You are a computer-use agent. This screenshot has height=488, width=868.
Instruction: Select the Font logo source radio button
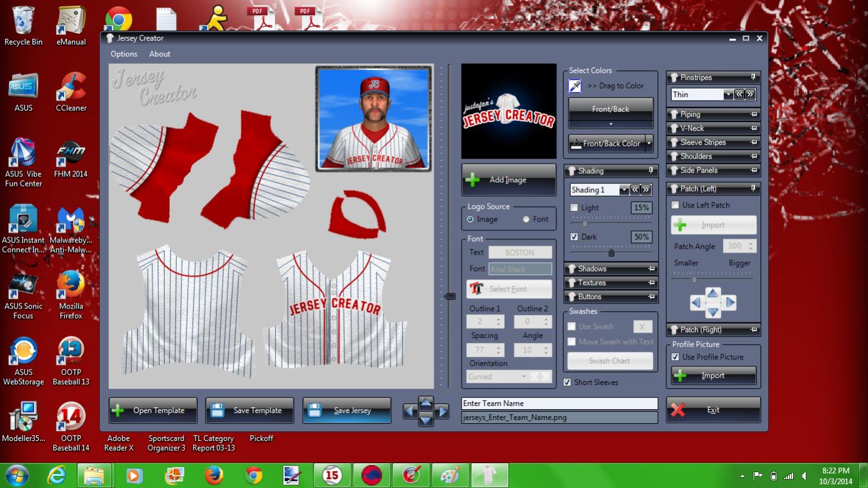pos(526,220)
